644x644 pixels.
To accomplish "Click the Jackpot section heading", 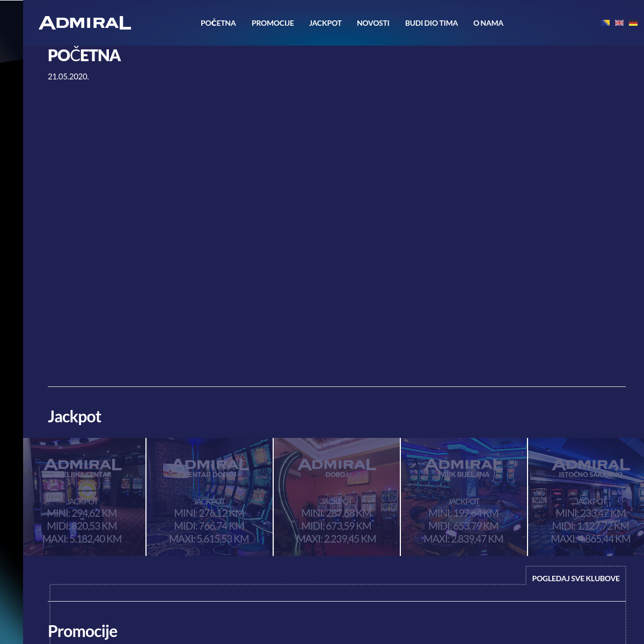I will click(x=75, y=416).
